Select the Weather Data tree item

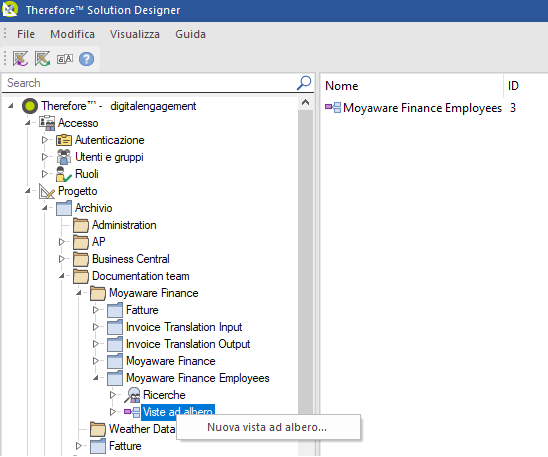tap(142, 429)
